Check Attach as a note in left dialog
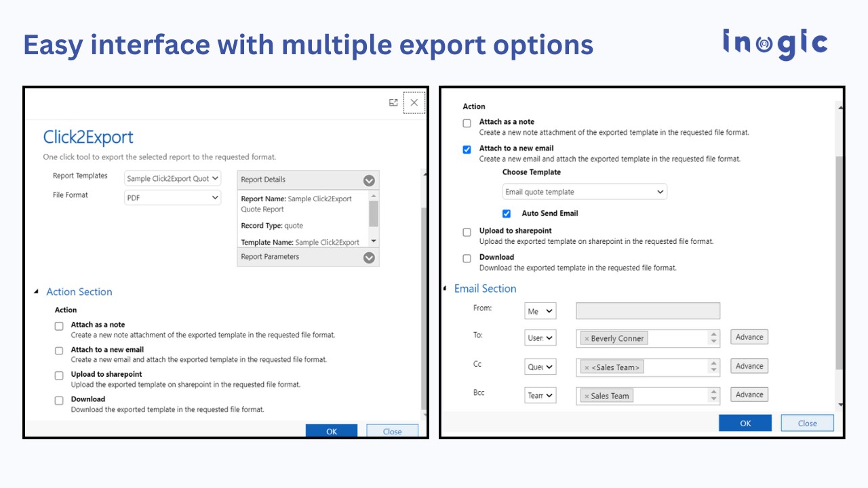The width and height of the screenshot is (868, 488). (x=59, y=326)
